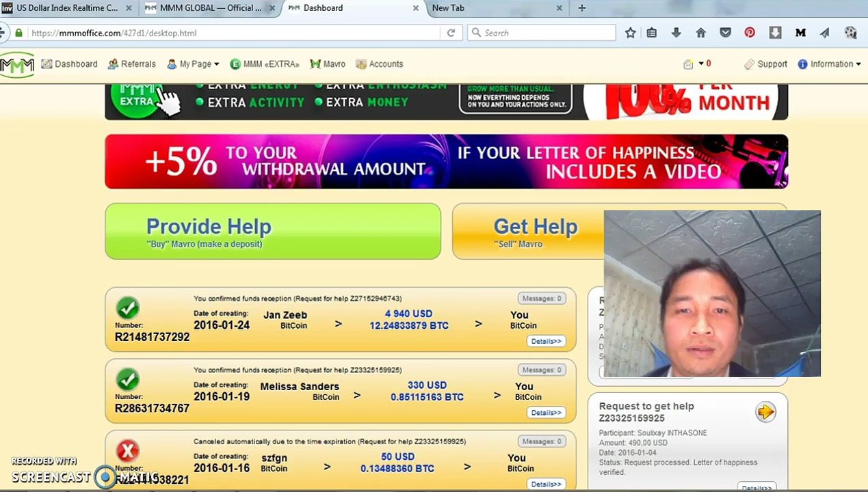Click the 50 USD amount
868x492 pixels.
coord(397,456)
